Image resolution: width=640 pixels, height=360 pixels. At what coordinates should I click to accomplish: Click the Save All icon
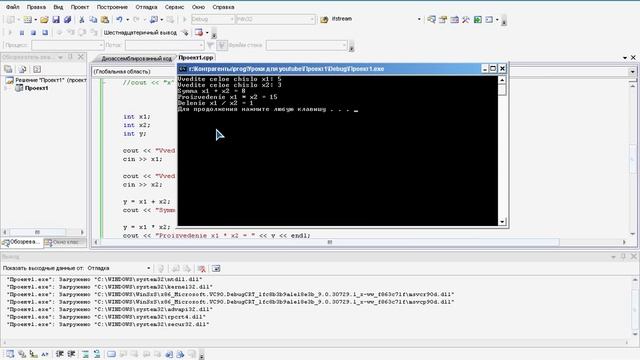(67, 19)
